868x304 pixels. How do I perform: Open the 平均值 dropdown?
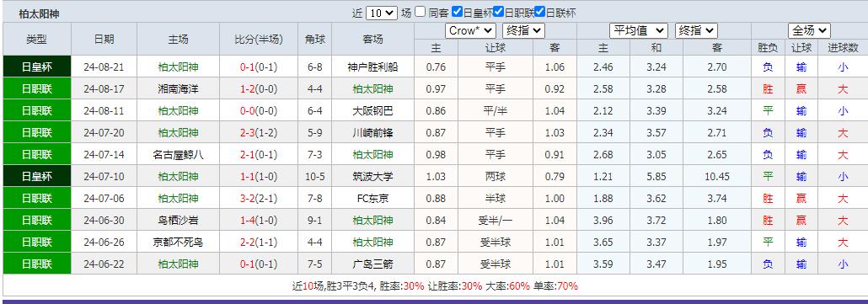point(639,31)
